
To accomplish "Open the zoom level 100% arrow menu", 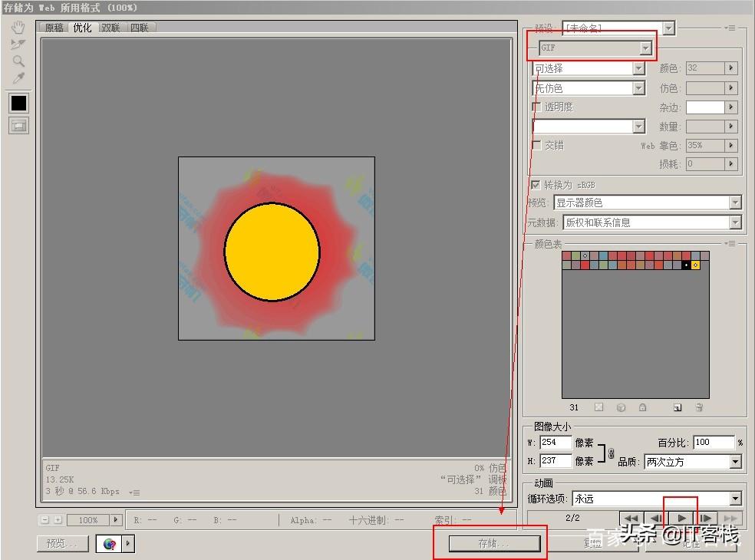I will [x=116, y=520].
